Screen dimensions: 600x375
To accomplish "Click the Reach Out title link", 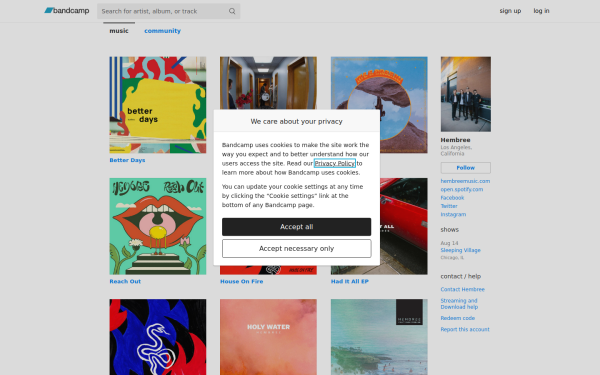I will tap(125, 281).
